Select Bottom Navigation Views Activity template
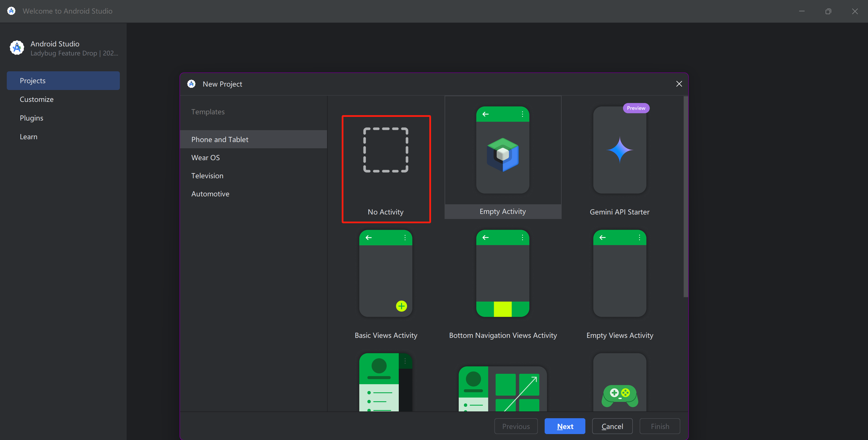 point(503,285)
